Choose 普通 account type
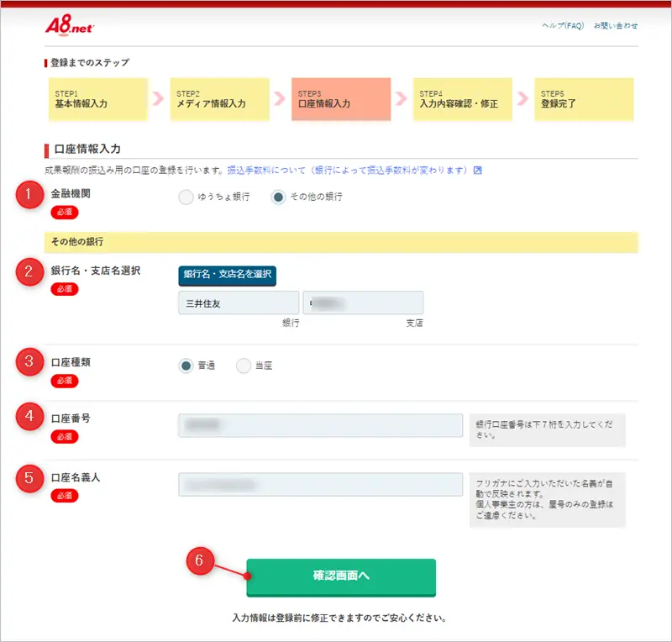672x642 pixels. pyautogui.click(x=186, y=366)
